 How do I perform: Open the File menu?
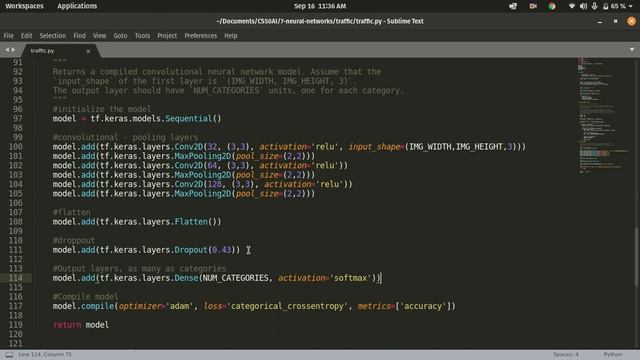point(9,36)
